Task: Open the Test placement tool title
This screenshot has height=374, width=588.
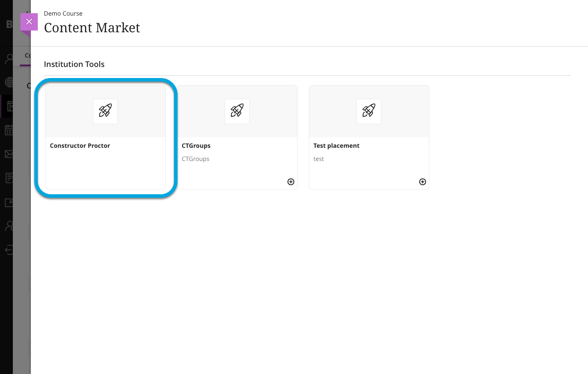Action: (x=336, y=146)
